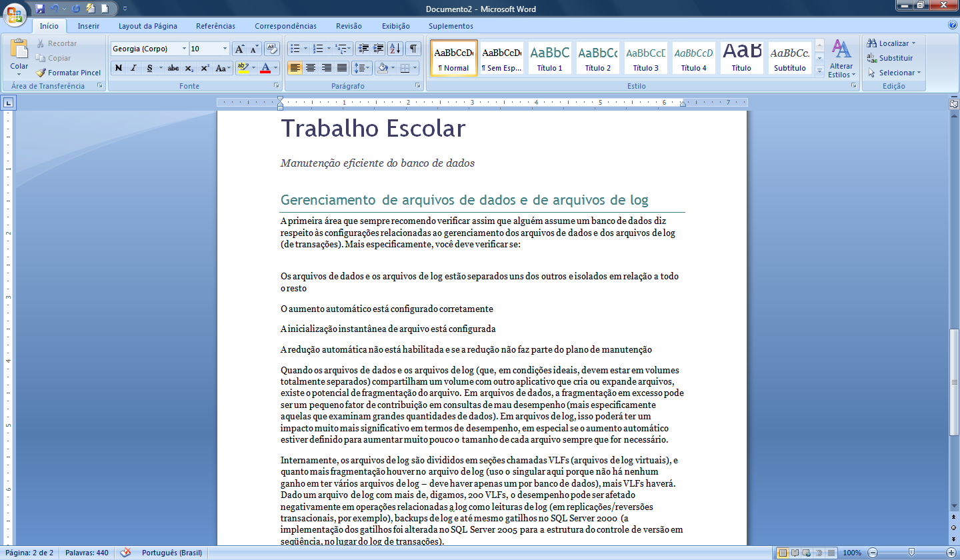The height and width of the screenshot is (560, 960).
Task: Open Alterar Estilos menu
Action: click(841, 59)
